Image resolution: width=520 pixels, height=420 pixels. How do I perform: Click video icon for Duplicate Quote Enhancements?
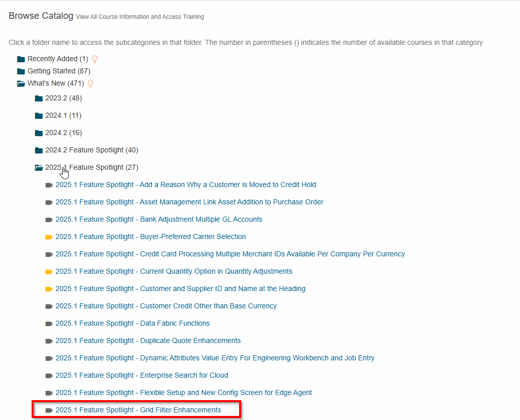(x=49, y=341)
